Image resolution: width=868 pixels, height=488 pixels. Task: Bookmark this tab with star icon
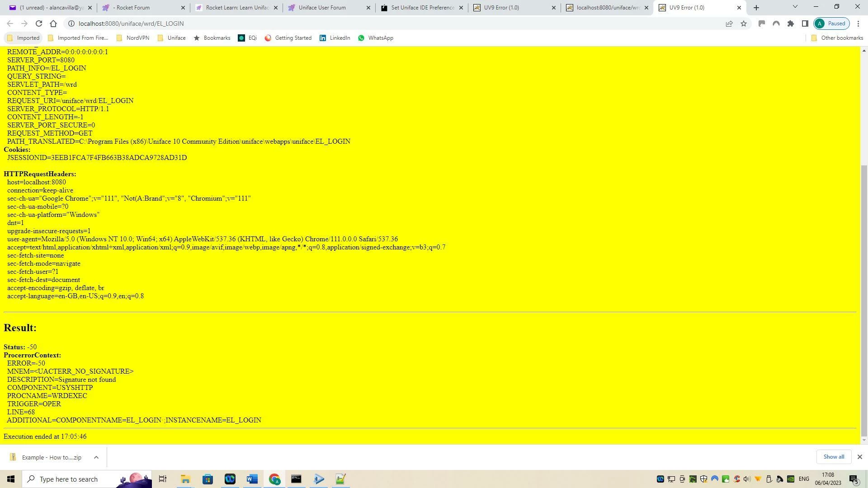coord(744,23)
